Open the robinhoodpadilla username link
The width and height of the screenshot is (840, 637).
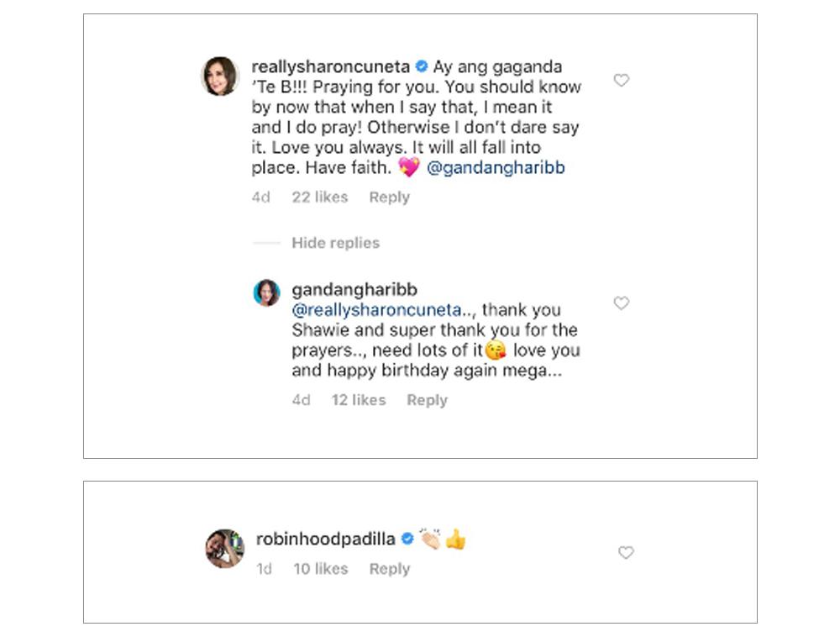click(x=325, y=539)
